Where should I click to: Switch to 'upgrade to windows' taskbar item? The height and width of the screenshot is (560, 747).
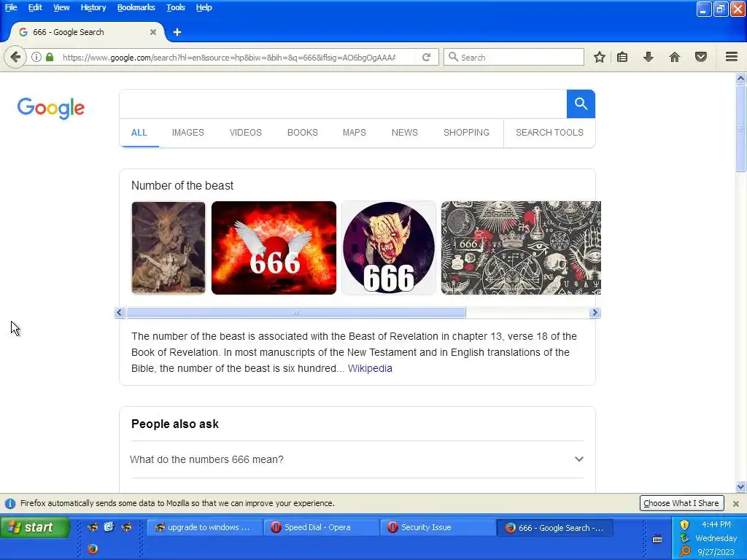pyautogui.click(x=204, y=528)
